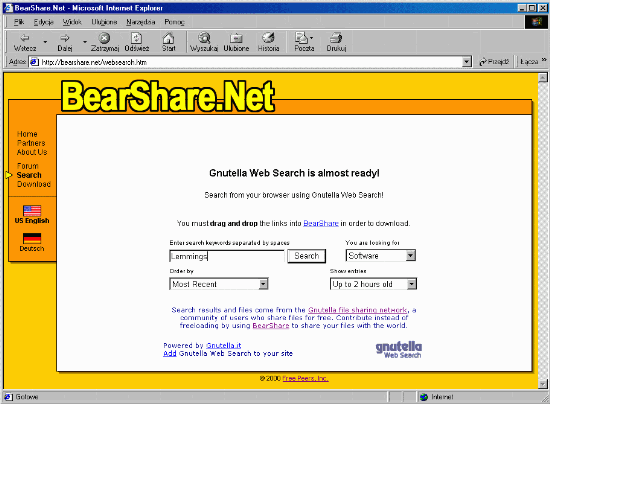Image resolution: width=640 pixels, height=480 pixels.
Task: Go home with the Start icon
Action: pyautogui.click(x=169, y=38)
